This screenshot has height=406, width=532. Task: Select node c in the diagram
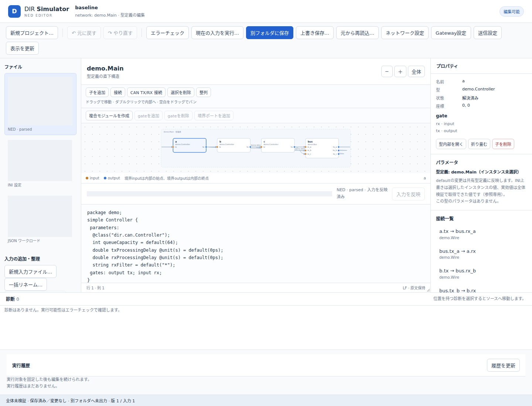tap(278, 145)
